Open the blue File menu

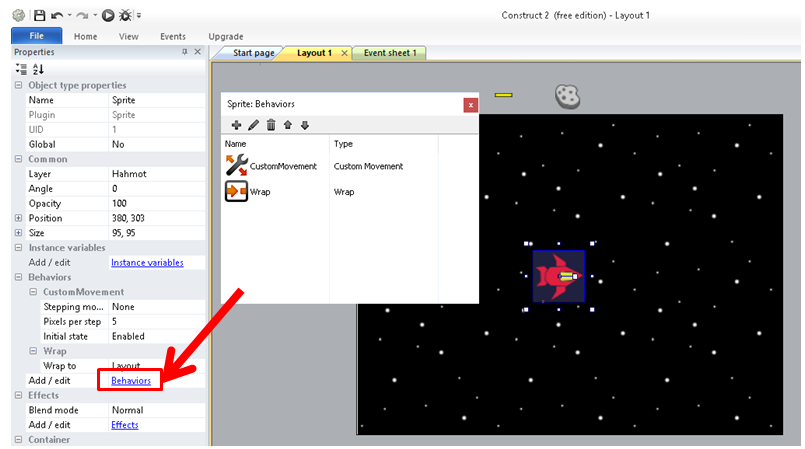tap(36, 36)
